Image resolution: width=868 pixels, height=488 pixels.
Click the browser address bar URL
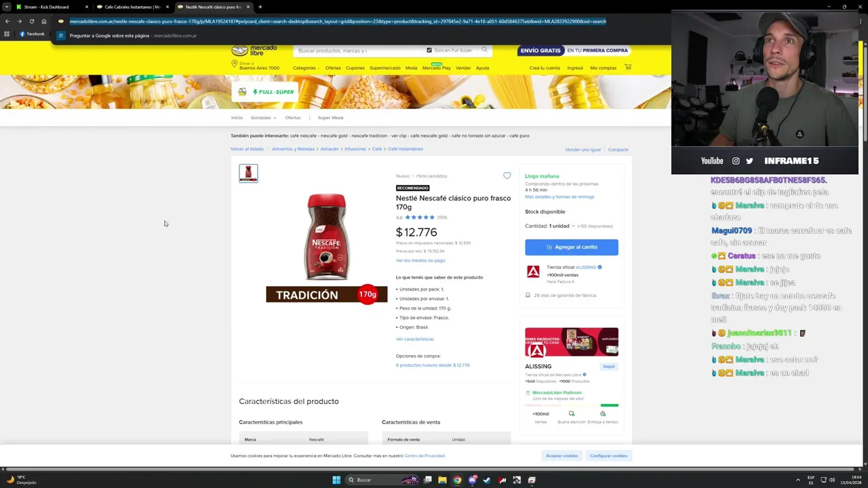point(338,21)
